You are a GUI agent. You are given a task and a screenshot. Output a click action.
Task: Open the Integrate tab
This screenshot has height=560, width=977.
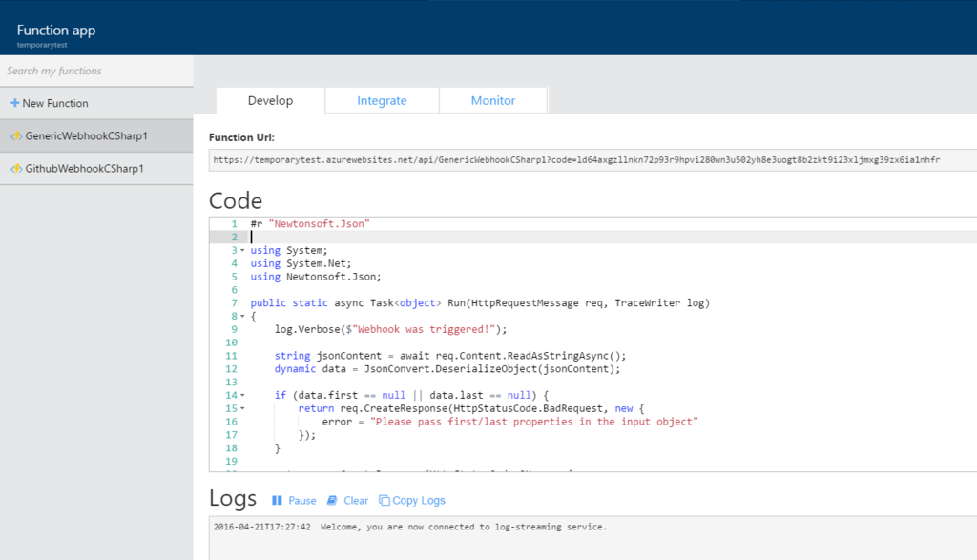(x=382, y=100)
